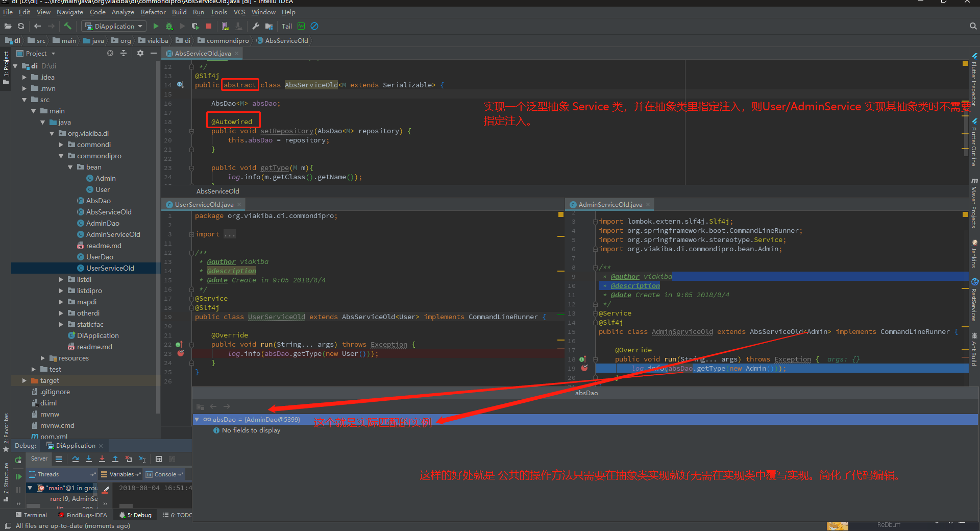The height and width of the screenshot is (531, 980).
Task: Hide the Project panel with the minus icon
Action: click(x=154, y=53)
